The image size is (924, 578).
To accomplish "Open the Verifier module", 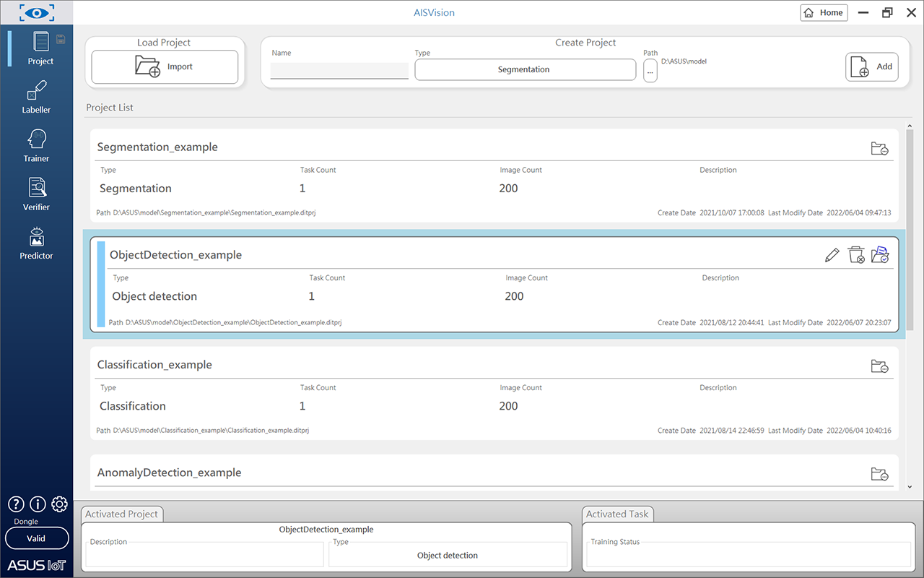I will click(36, 194).
